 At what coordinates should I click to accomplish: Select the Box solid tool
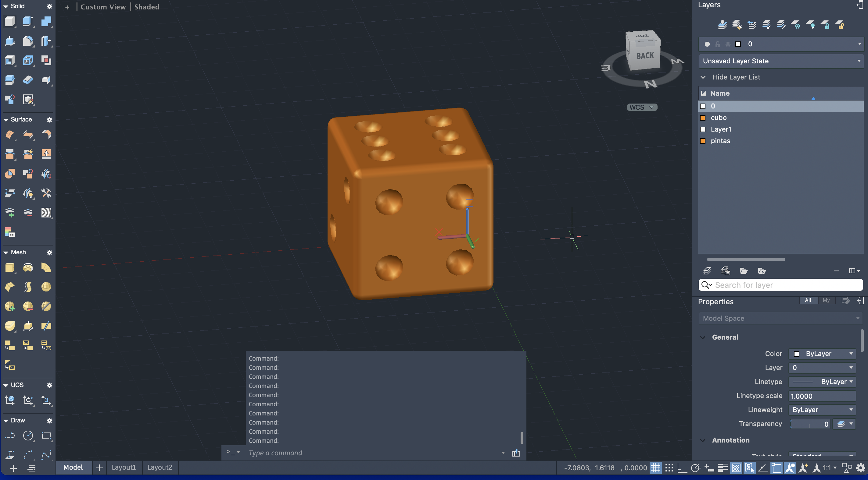click(9, 22)
